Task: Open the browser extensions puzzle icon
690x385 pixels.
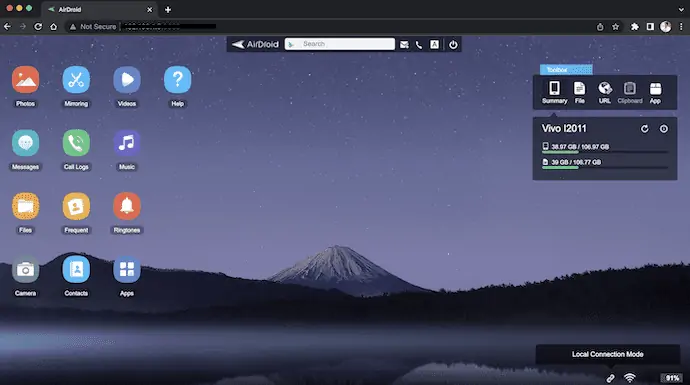Action: click(x=635, y=27)
